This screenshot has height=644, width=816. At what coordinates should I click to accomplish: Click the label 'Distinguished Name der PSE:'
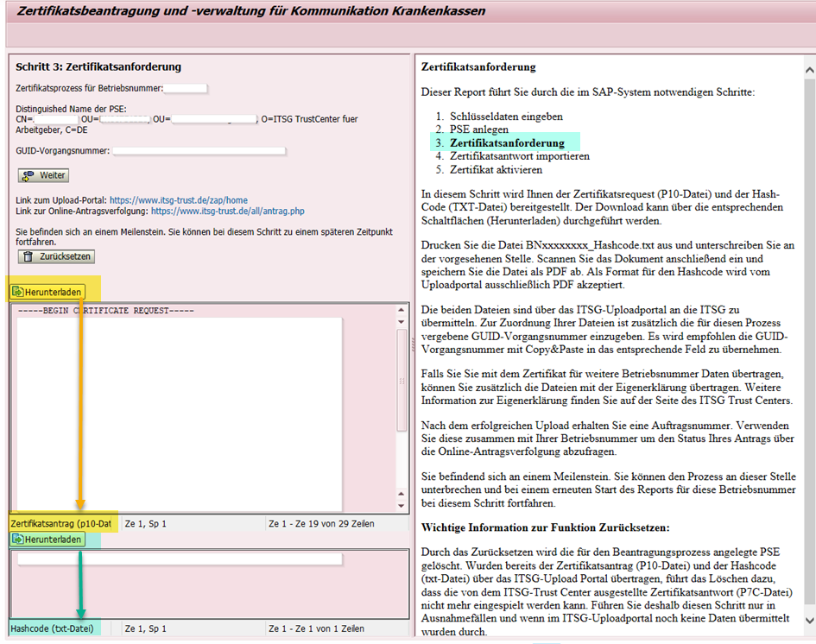click(x=71, y=109)
